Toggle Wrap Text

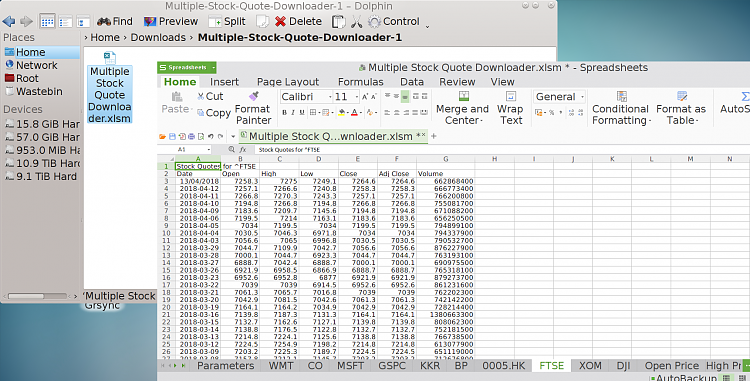point(510,109)
